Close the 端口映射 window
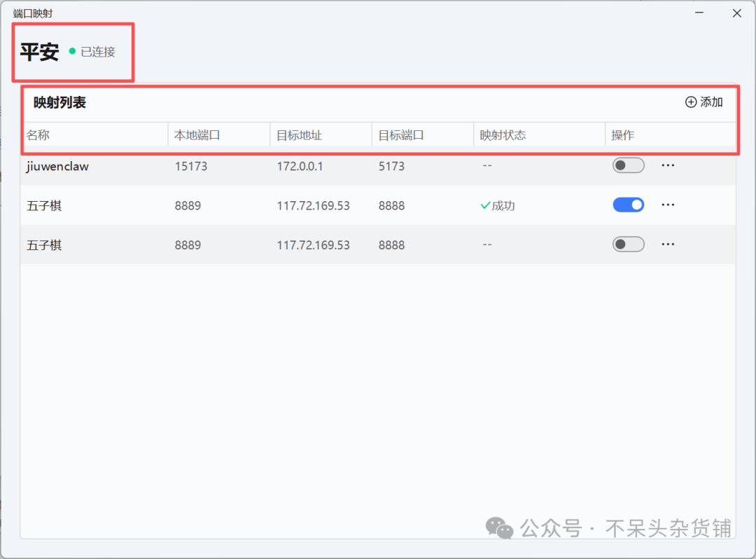Image resolution: width=756 pixels, height=559 pixels. pyautogui.click(x=736, y=13)
